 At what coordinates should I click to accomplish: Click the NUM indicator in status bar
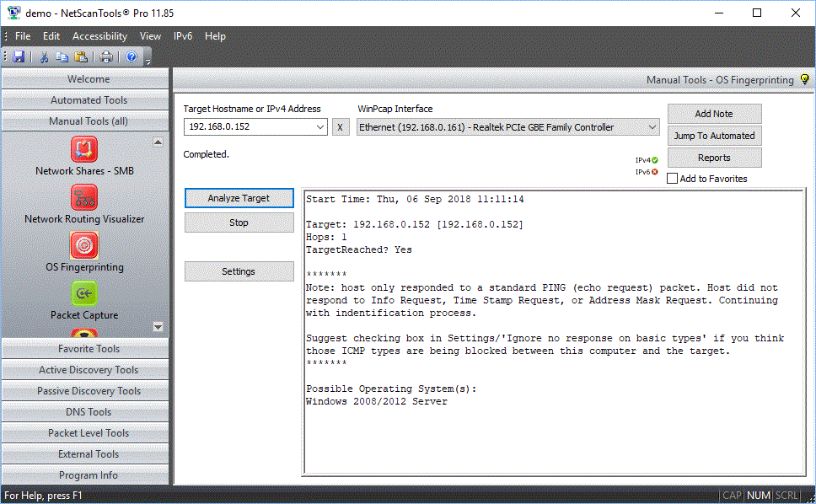click(758, 496)
